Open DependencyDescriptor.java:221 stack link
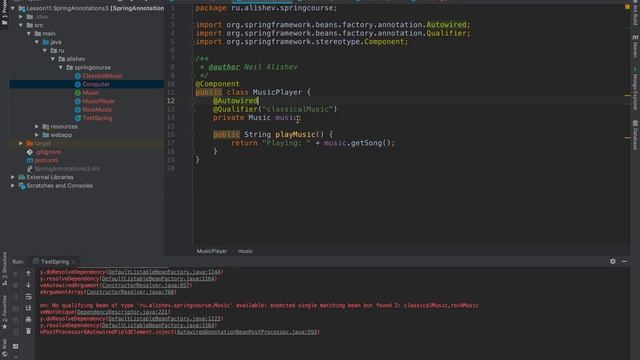Screen dimensions: 640x360 click(123, 312)
